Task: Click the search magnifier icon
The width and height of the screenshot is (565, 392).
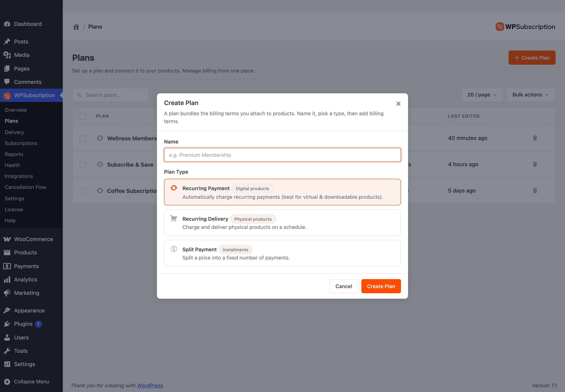Action: (79, 95)
